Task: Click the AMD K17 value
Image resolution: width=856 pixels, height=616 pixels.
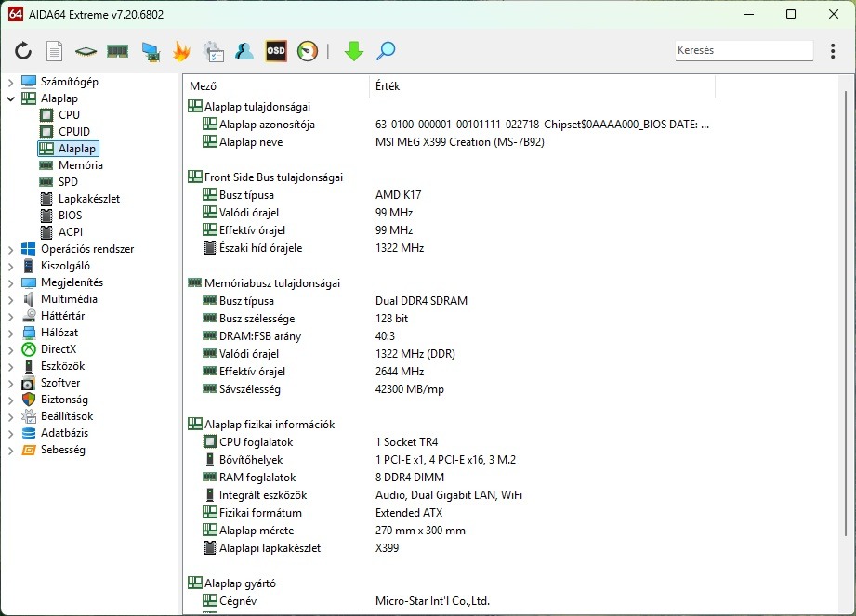Action: click(x=398, y=195)
